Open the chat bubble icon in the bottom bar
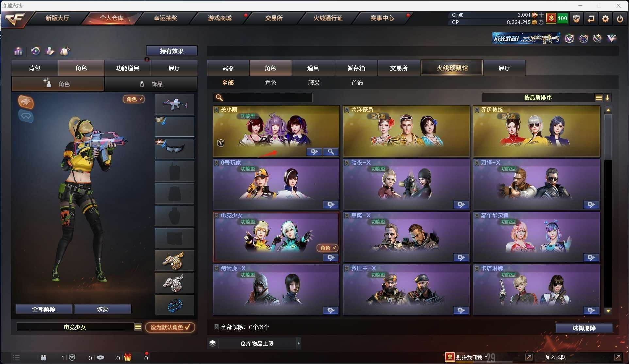The width and height of the screenshot is (629, 364). (x=100, y=358)
